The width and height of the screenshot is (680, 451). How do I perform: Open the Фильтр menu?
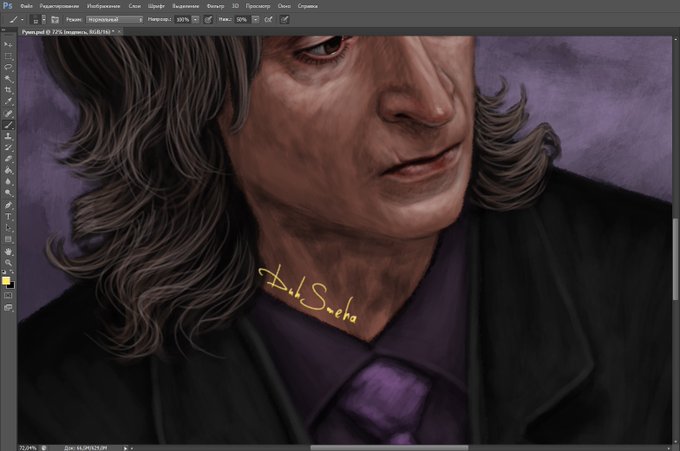coord(215,6)
